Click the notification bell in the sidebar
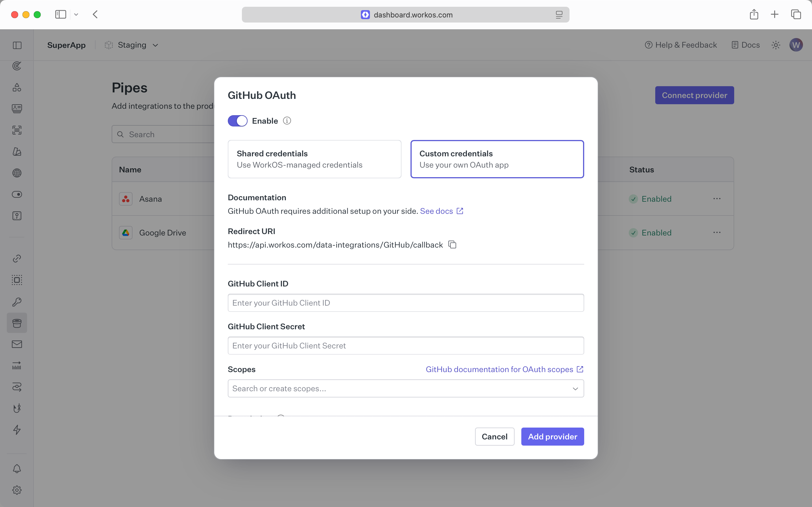Screen dimensions: 812x507 pos(16,468)
